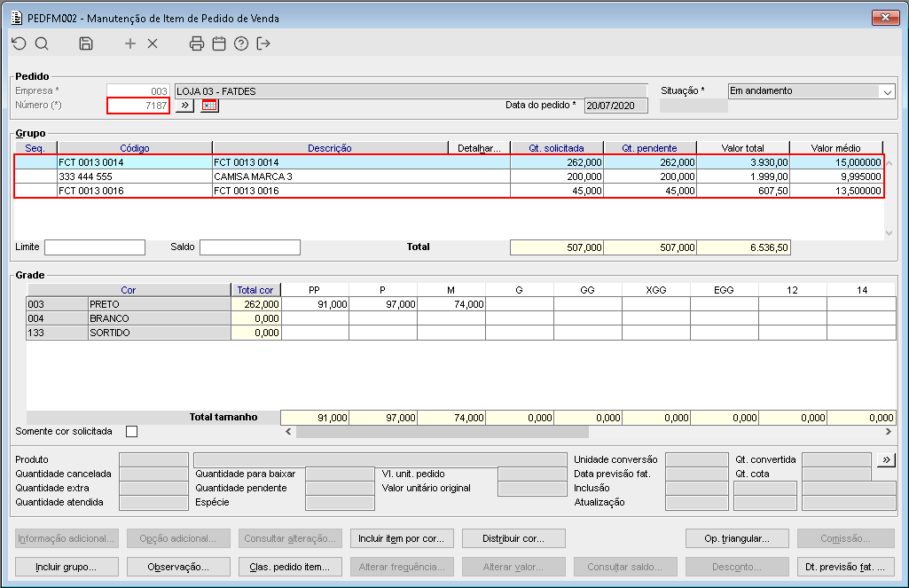Sort by Código column header
The image size is (909, 588).
click(x=135, y=148)
